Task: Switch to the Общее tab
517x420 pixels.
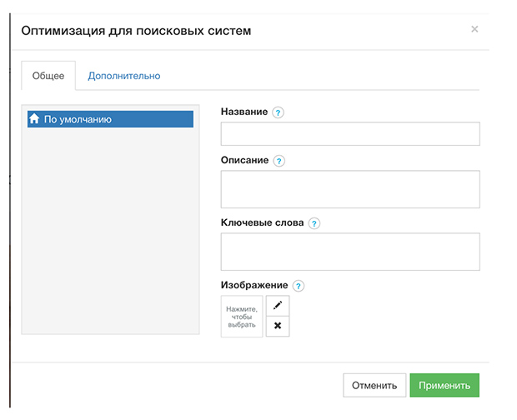Action: coord(48,76)
